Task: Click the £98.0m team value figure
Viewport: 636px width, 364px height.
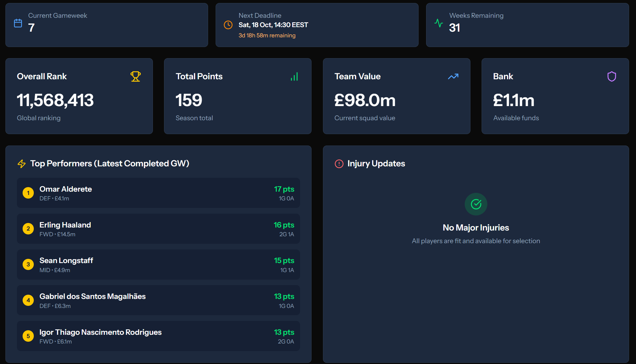Action: pyautogui.click(x=365, y=100)
